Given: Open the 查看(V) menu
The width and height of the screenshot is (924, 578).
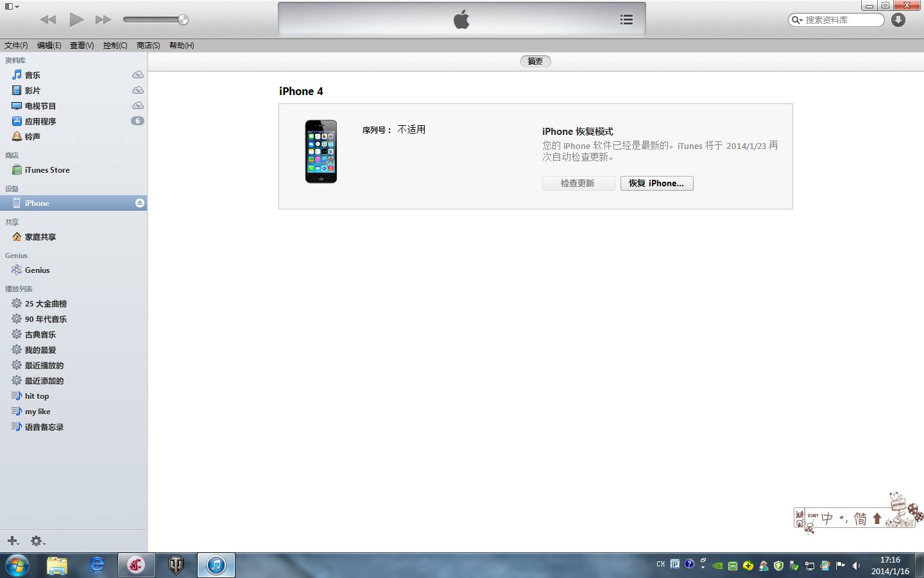Looking at the screenshot, I should (81, 46).
